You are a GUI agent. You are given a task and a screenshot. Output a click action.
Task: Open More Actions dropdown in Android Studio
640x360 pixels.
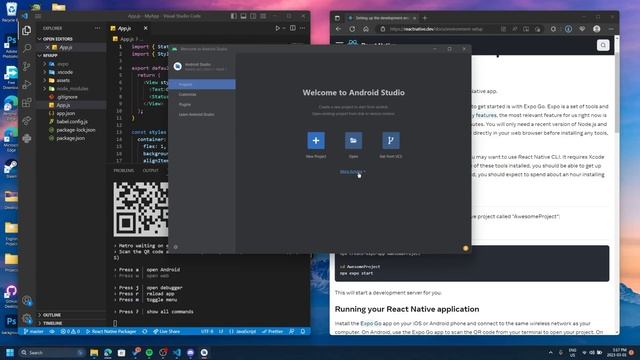pos(353,172)
